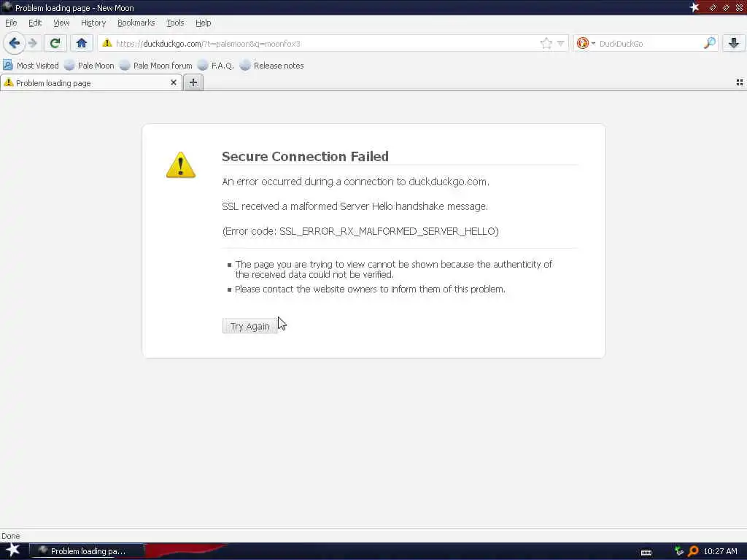Open the DuckDuckGo search engine selector
The height and width of the screenshot is (560, 747).
(x=586, y=43)
